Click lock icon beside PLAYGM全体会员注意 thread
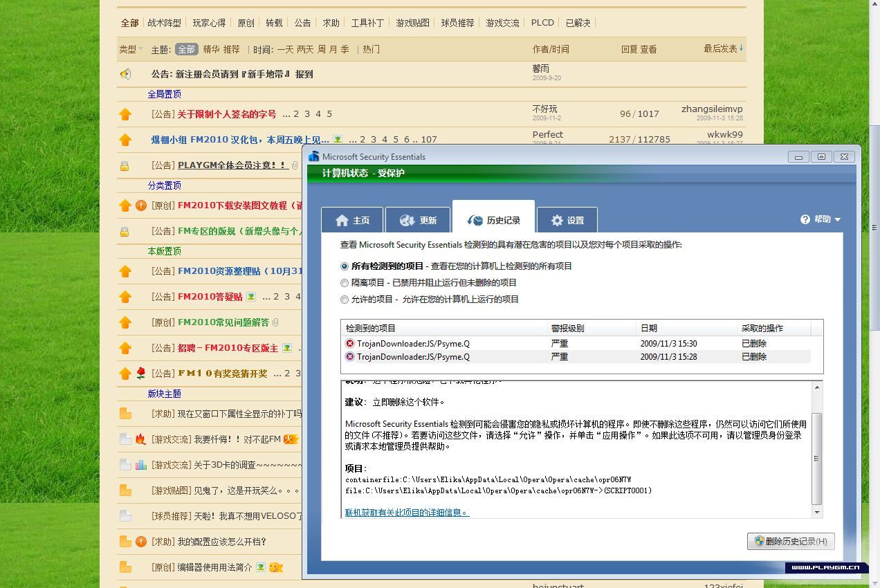 (125, 166)
